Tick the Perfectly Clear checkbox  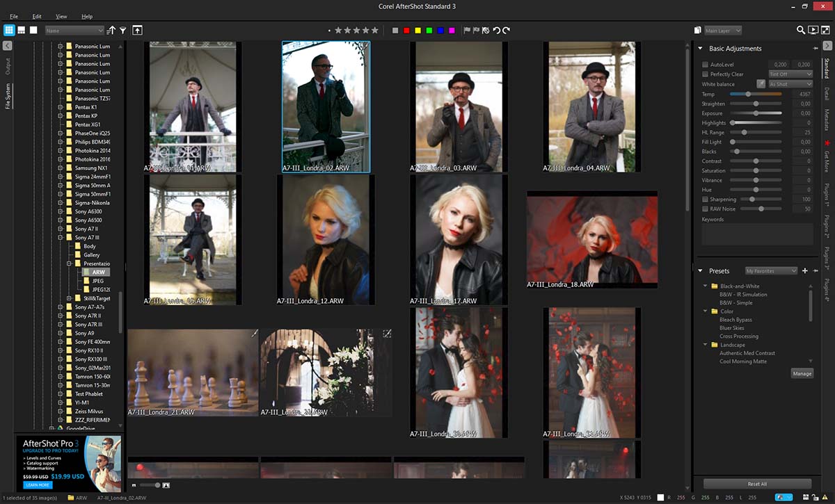pyautogui.click(x=705, y=74)
